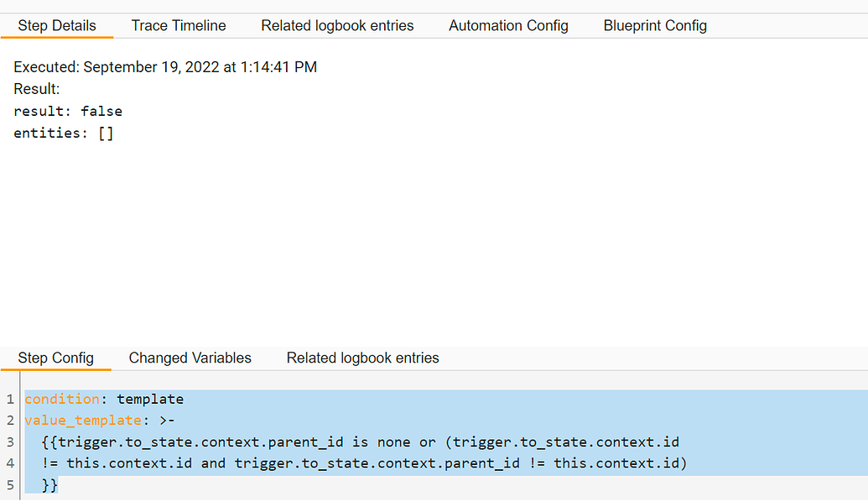Click the 'result: false' line
Image resolution: width=868 pixels, height=502 pixels.
(68, 111)
